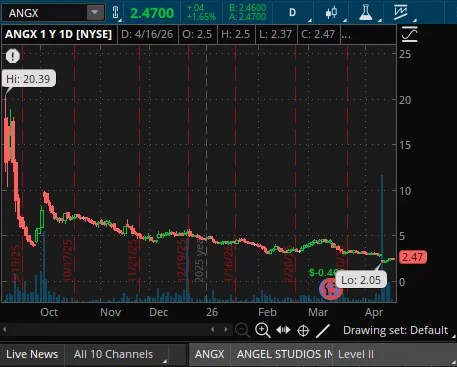Click the chart scale curve icon
Screen dimensions: 457x367
coord(410,34)
